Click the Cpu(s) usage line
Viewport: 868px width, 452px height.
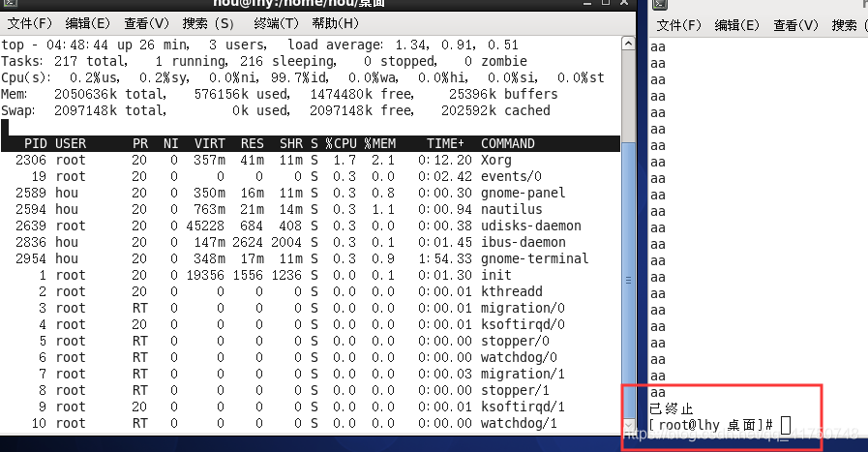pos(302,77)
